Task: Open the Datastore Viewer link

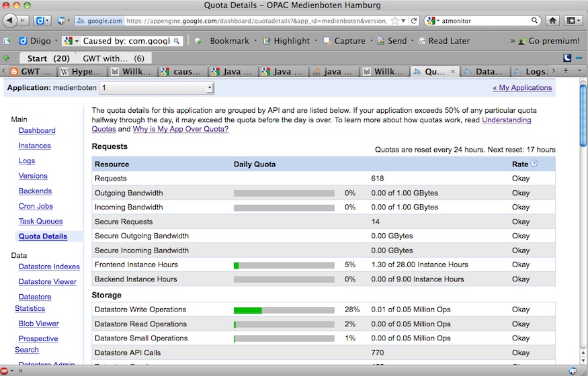Action: tap(48, 281)
